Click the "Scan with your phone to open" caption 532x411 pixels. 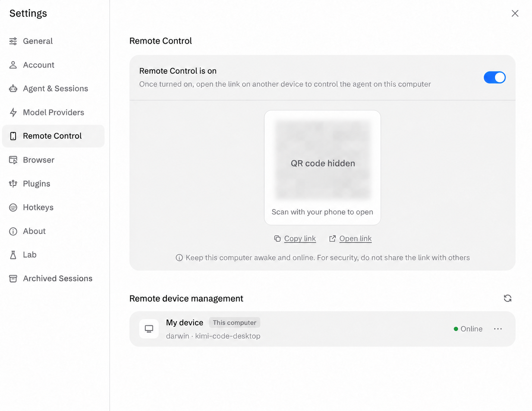322,212
